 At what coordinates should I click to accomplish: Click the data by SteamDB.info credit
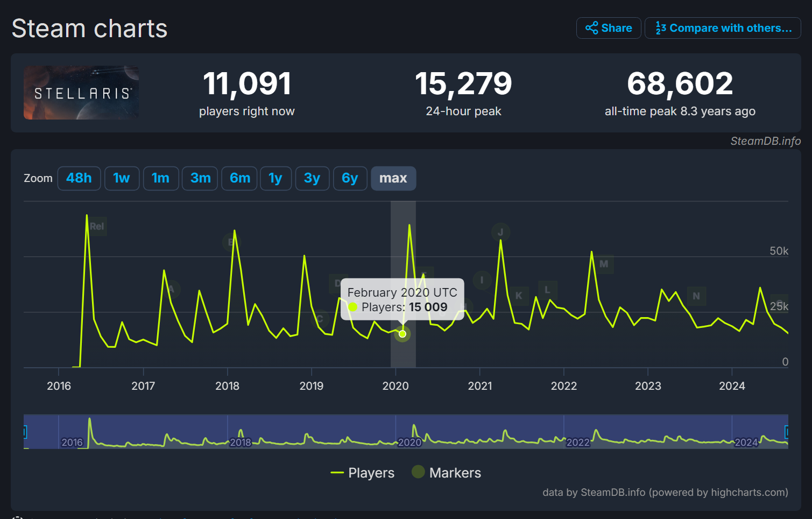tap(665, 492)
